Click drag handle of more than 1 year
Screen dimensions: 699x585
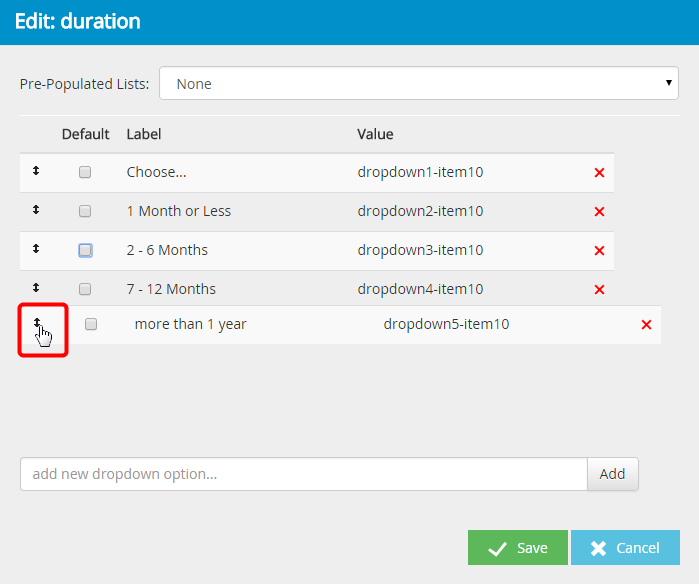pos(37,323)
